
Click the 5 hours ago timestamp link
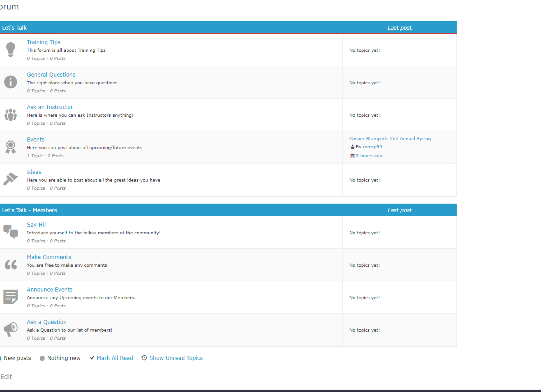(x=369, y=156)
